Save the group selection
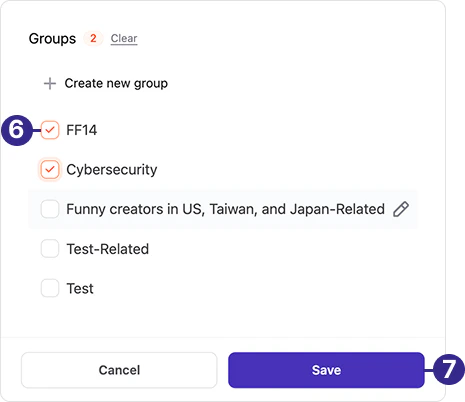Viewport: 465px width, 402px height. (x=326, y=370)
